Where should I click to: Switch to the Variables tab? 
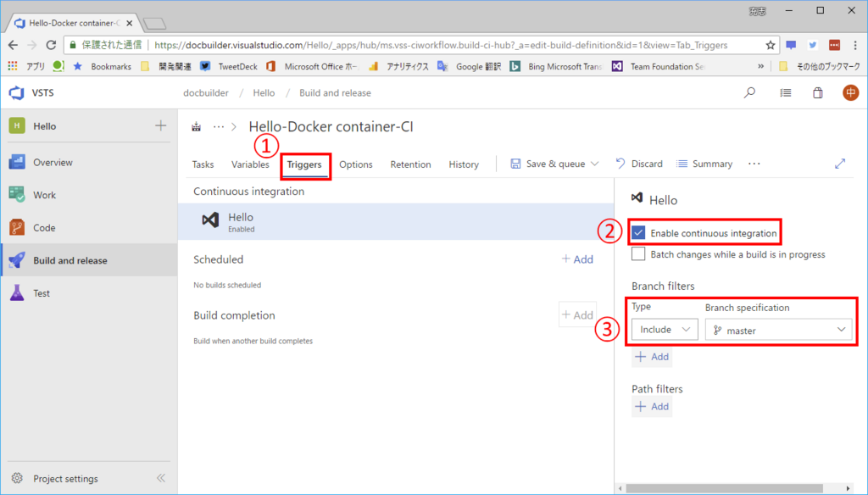click(250, 164)
